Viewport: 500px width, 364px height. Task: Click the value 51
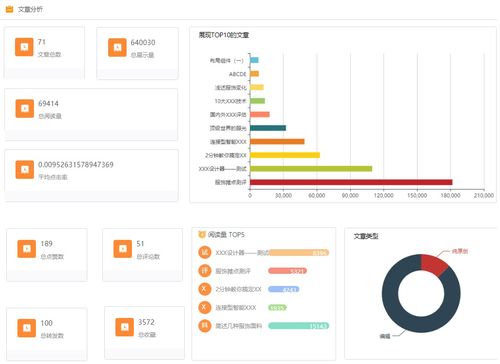(x=140, y=244)
